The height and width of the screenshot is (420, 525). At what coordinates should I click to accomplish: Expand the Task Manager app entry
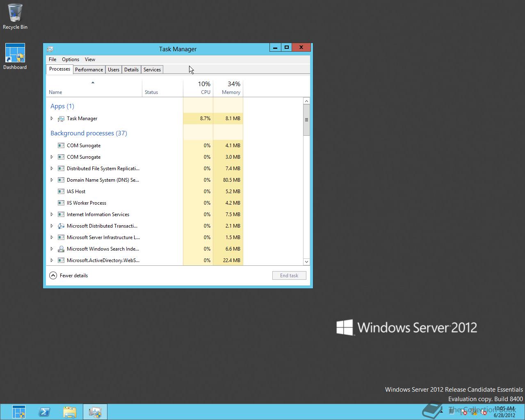[x=52, y=119]
